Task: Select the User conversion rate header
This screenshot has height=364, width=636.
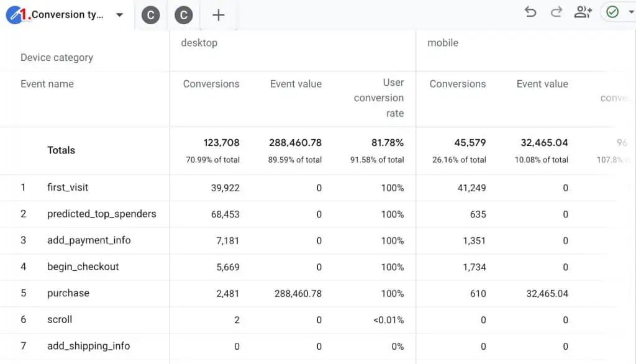Action: [x=379, y=98]
